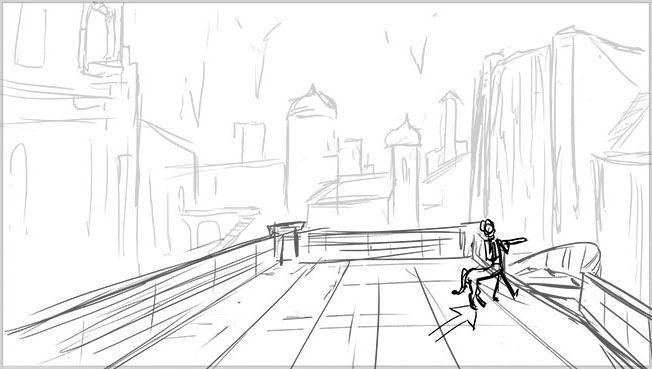Click the zigzag arrow near the figure's feet
The height and width of the screenshot is (369, 652).
(454, 322)
